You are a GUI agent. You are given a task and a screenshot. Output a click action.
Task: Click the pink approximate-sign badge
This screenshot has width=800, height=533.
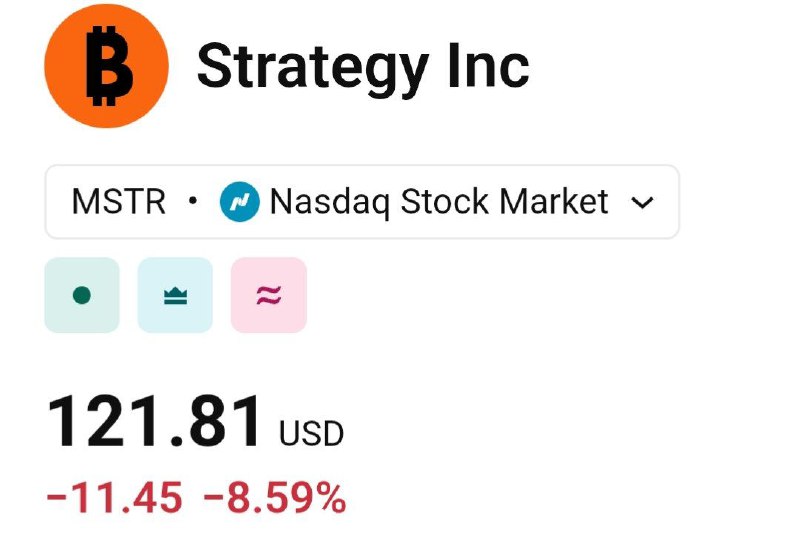coord(268,295)
